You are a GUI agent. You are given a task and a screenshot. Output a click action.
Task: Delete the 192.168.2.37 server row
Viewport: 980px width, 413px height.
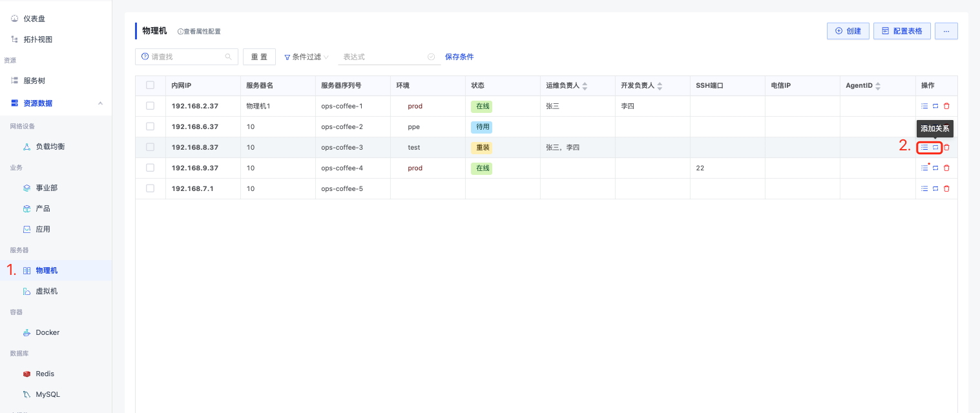tap(946, 106)
